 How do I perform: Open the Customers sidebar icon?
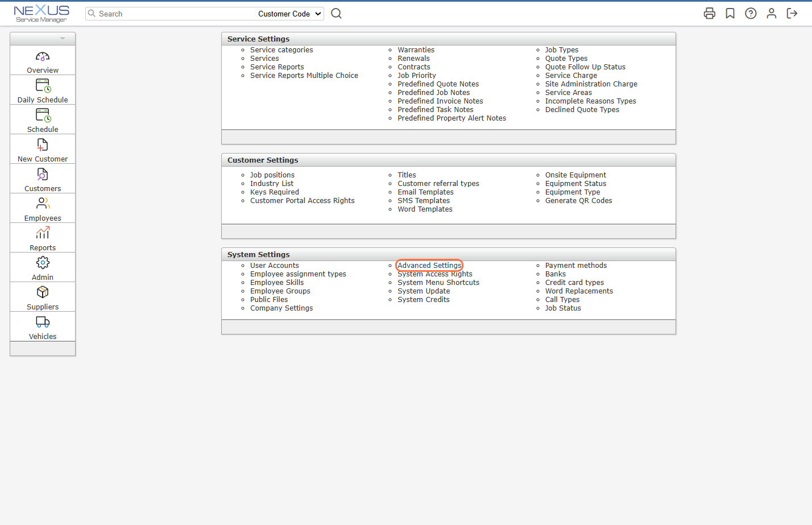[x=43, y=175]
